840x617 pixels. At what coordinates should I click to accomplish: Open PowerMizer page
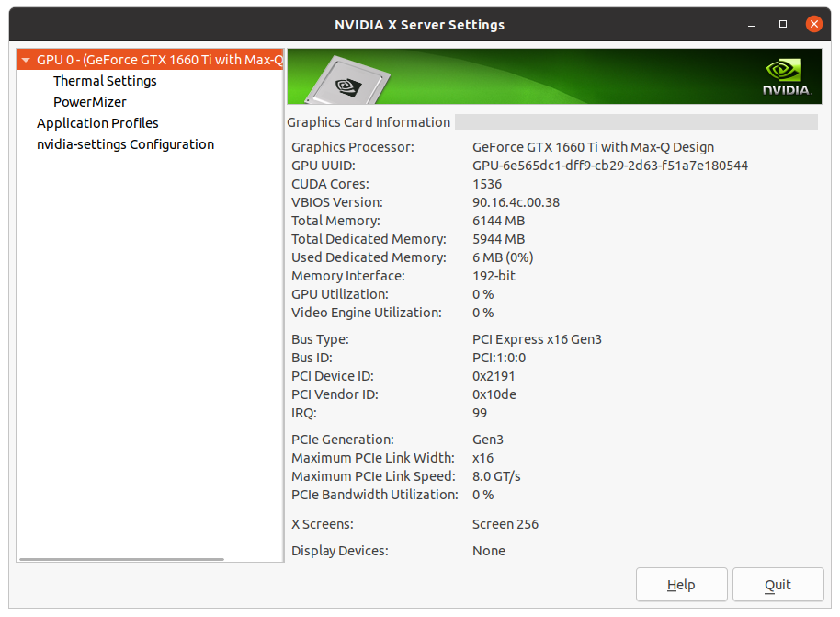click(x=90, y=102)
